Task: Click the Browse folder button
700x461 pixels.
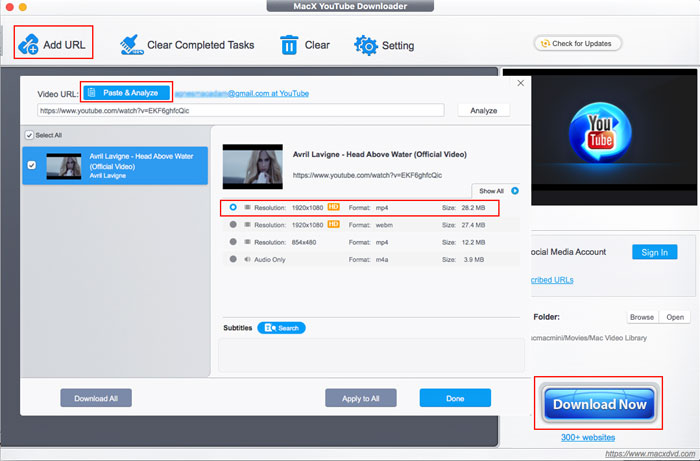Action: coord(642,317)
